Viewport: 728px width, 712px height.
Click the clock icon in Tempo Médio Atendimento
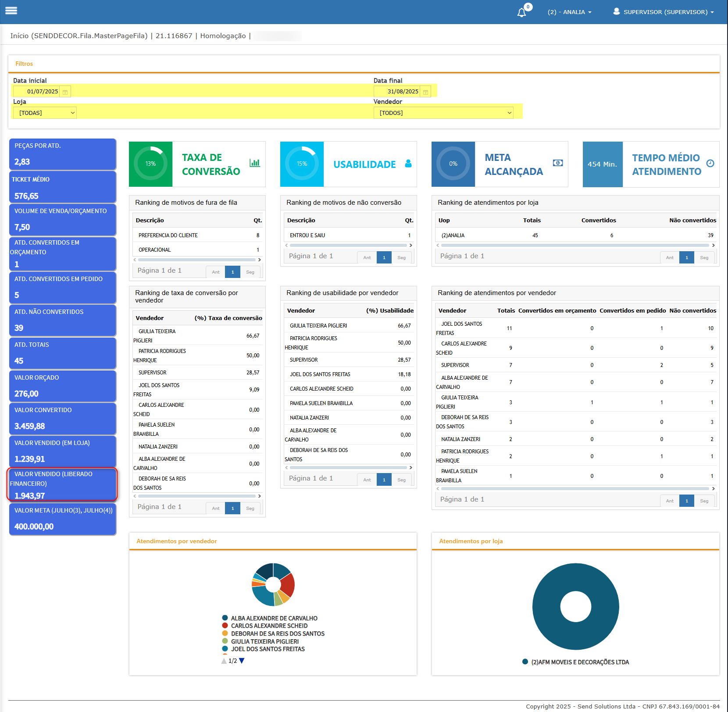tap(710, 163)
